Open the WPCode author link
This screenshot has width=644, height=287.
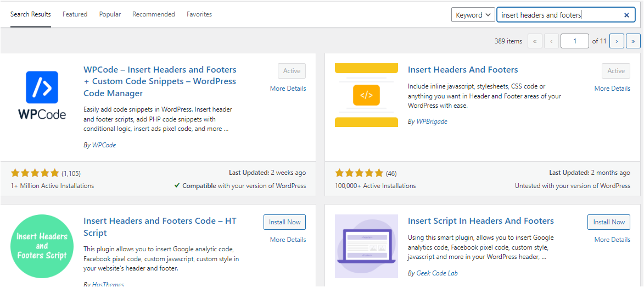(x=104, y=145)
